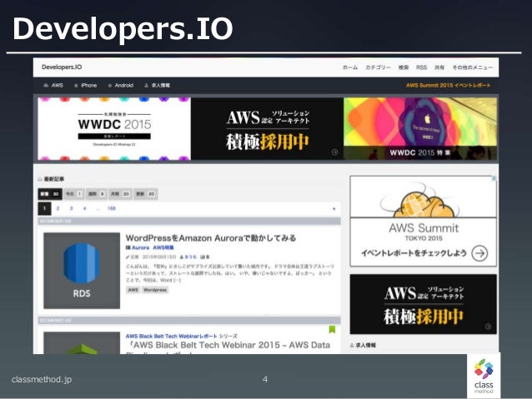Open the カテゴリー menu

[378, 67]
